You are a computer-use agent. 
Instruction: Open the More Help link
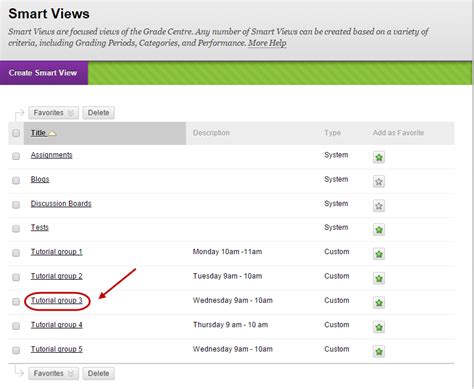click(267, 43)
